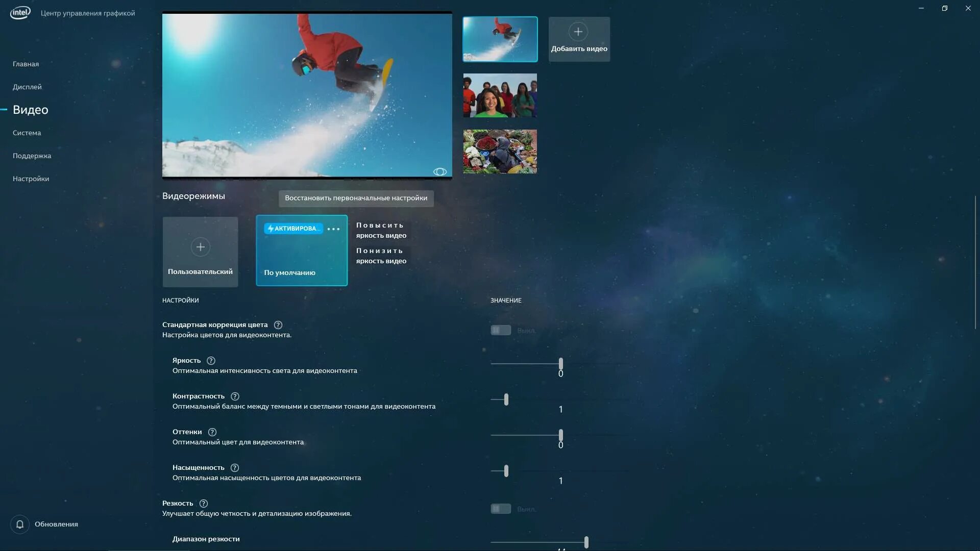Click the Intel logo icon
This screenshot has height=551, width=980.
coord(20,13)
